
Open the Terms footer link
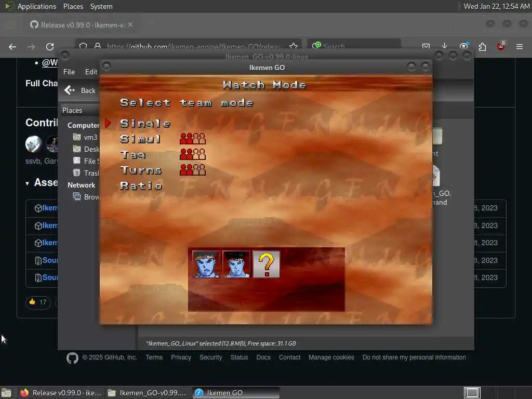click(x=154, y=357)
